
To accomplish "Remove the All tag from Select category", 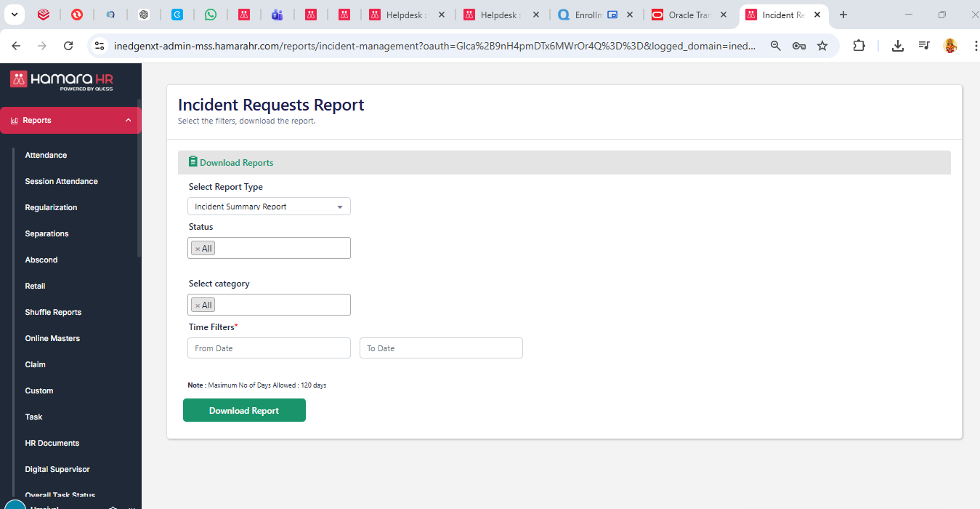I will tap(197, 305).
